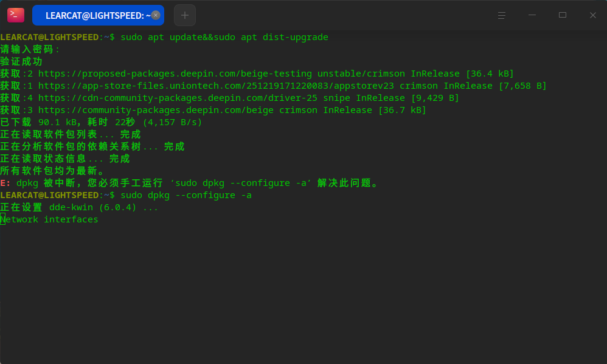This screenshot has height=364, width=607.
Task: Click the '请输入密码:' password prompt line
Action: [x=30, y=49]
